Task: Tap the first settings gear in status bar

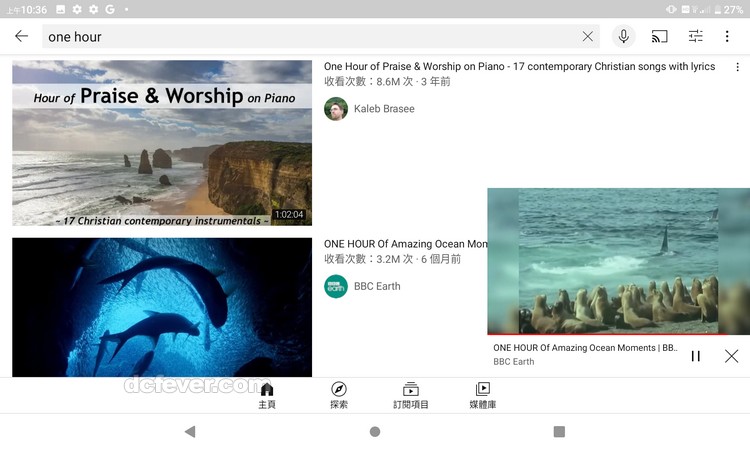Action: coord(77,9)
